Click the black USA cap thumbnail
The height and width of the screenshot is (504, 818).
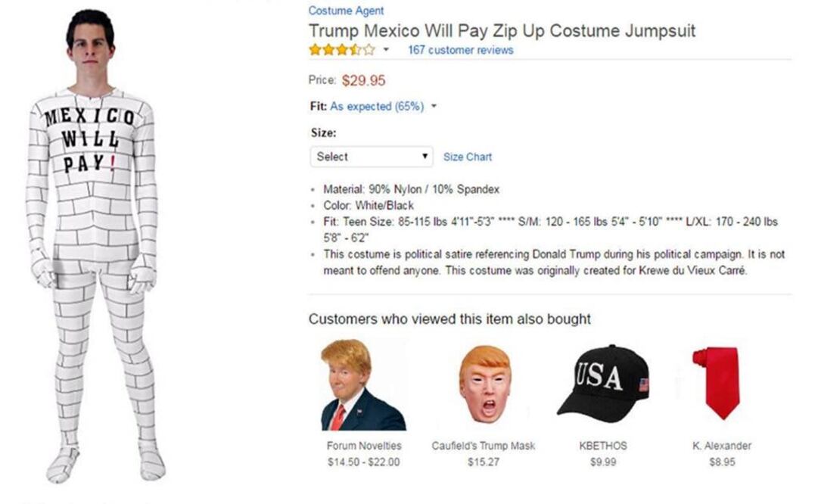point(603,383)
